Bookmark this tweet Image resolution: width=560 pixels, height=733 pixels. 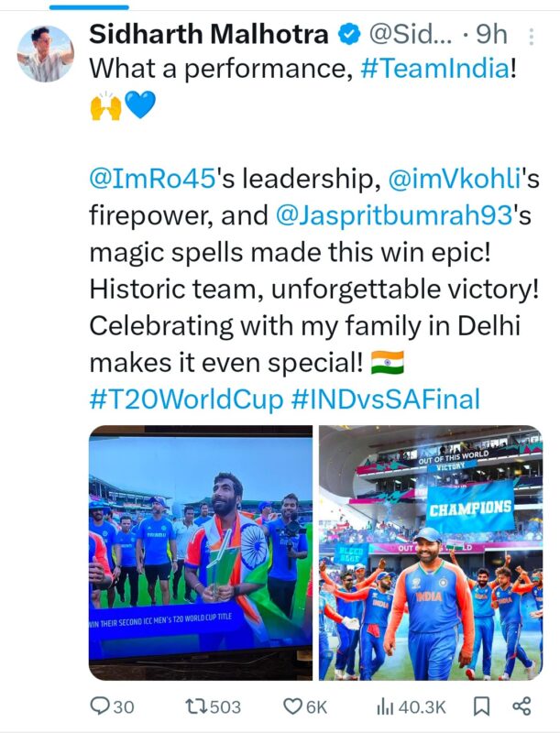coord(482,706)
